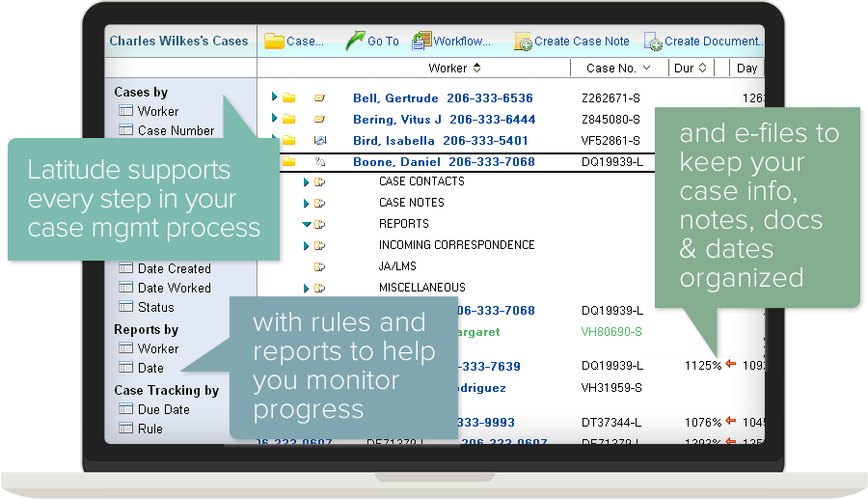Image resolution: width=868 pixels, height=499 pixels.
Task: View cases by Status
Action: [155, 307]
